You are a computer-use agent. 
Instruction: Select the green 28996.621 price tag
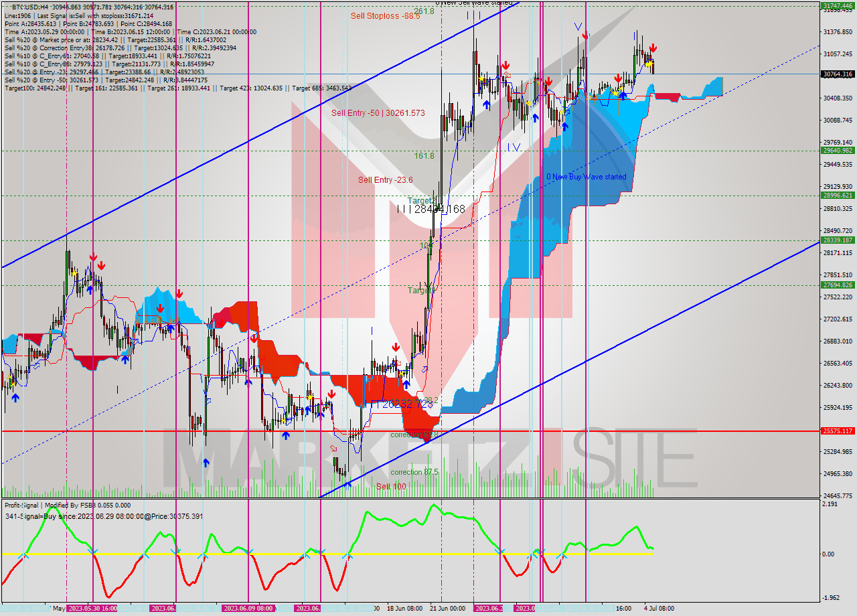tap(837, 196)
